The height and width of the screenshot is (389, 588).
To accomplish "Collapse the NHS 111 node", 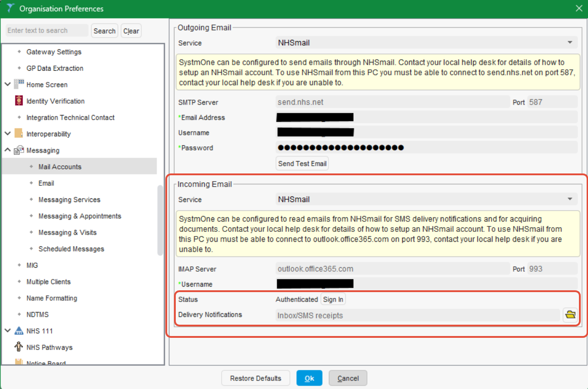I will coord(7,331).
